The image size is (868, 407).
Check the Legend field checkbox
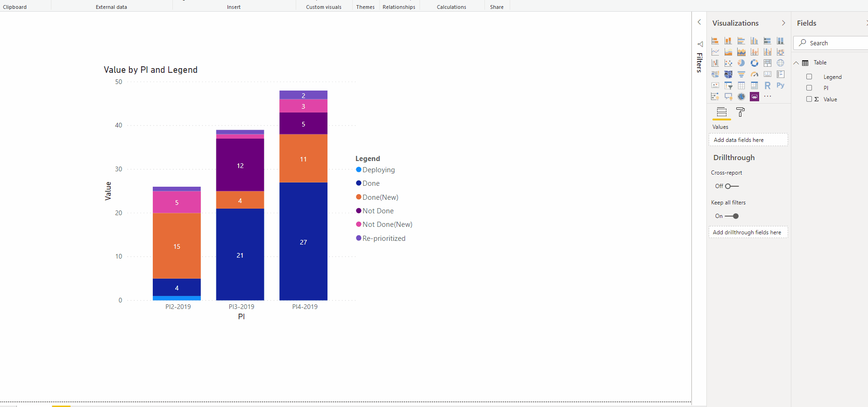click(x=809, y=77)
